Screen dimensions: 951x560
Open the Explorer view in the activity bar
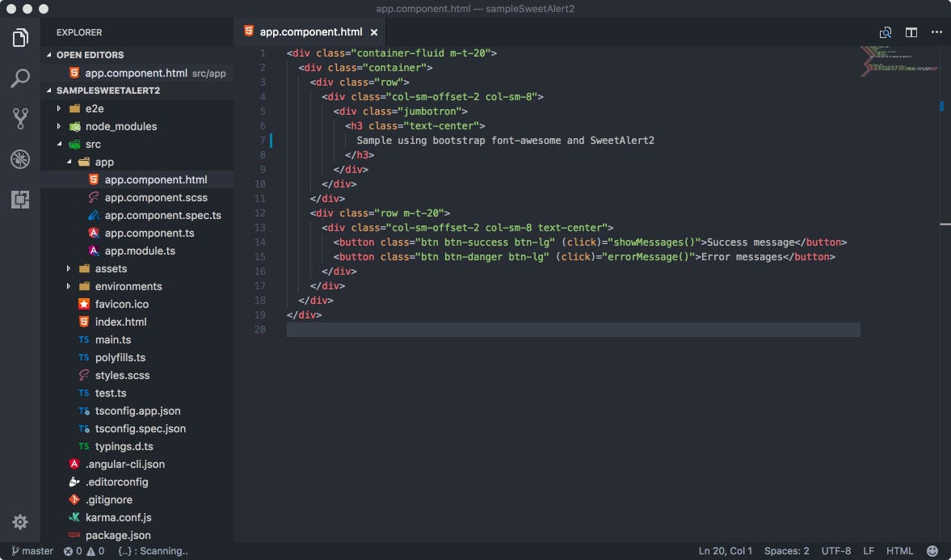coord(20,36)
